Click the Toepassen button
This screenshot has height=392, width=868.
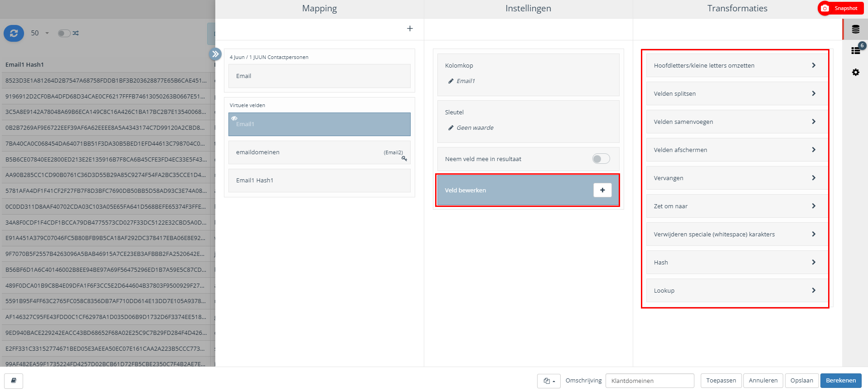click(721, 381)
